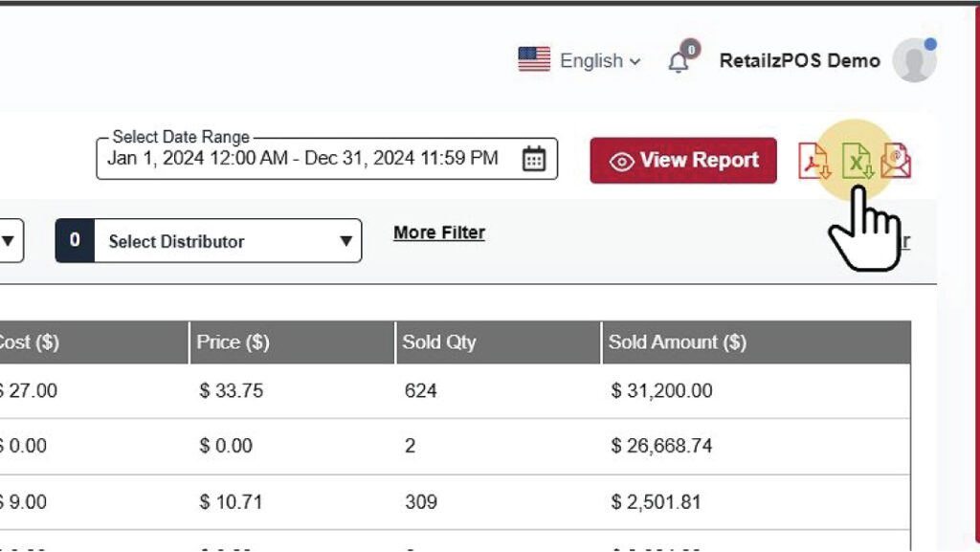Open the English language dropdown
980x552 pixels.
600,61
